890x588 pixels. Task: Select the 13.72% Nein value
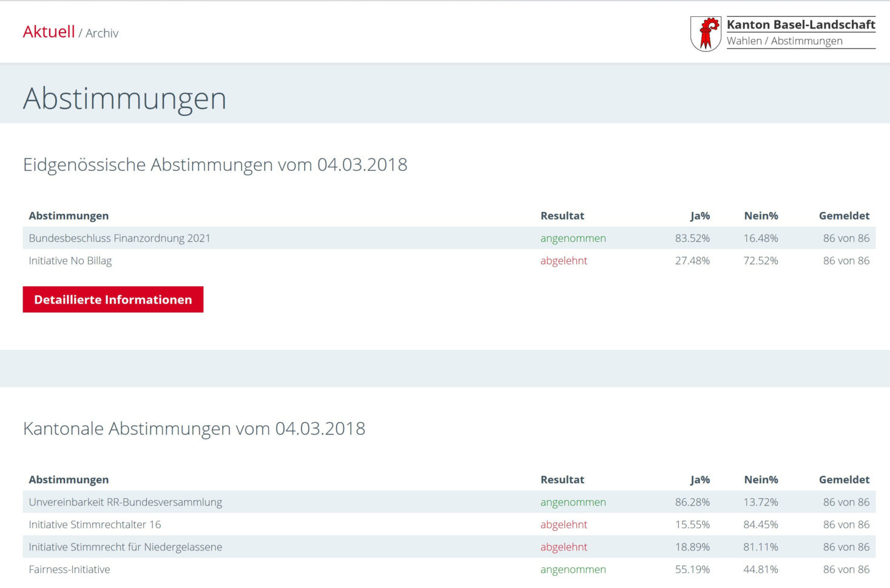tap(761, 502)
